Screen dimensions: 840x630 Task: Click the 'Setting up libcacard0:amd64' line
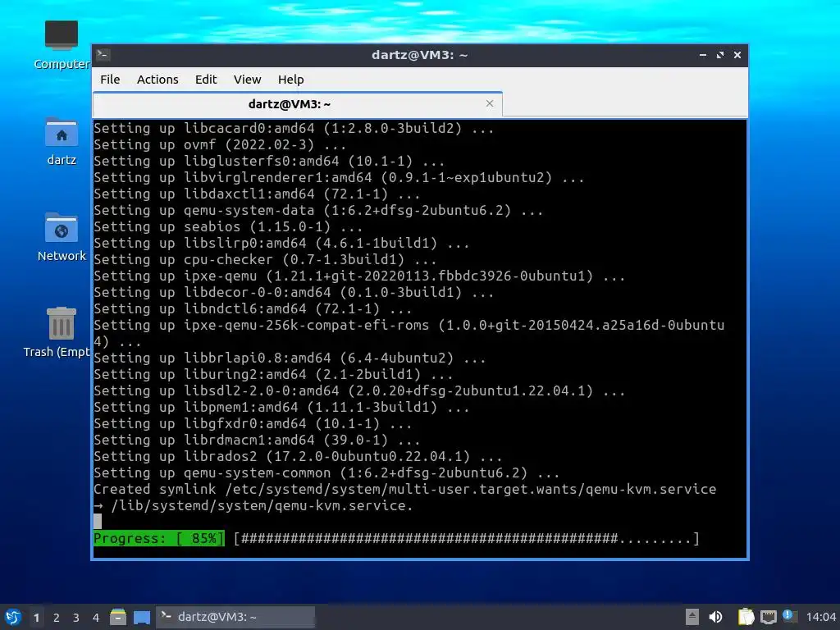(294, 129)
